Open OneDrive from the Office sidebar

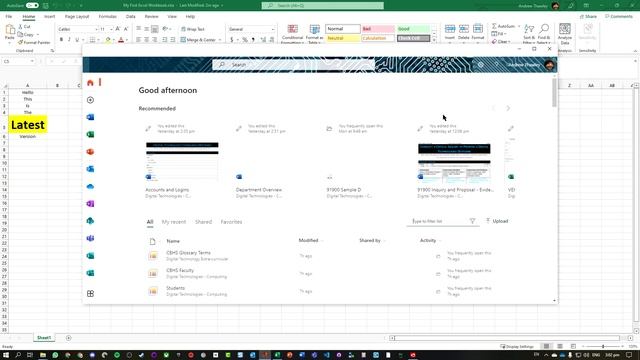(90, 187)
